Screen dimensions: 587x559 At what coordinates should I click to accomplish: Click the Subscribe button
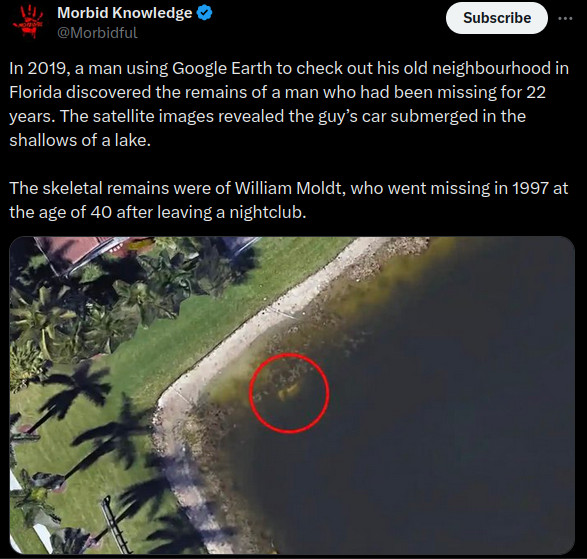[x=497, y=18]
